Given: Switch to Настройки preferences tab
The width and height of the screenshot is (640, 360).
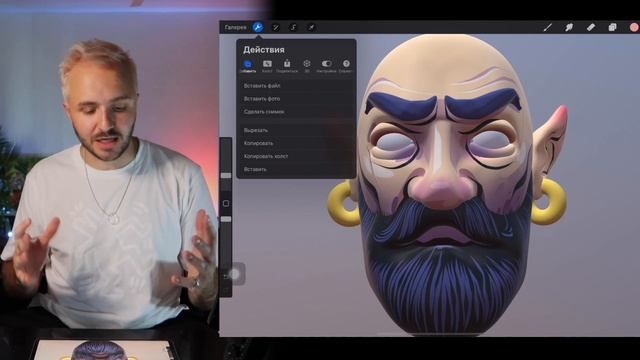Looking at the screenshot, I should 326,67.
